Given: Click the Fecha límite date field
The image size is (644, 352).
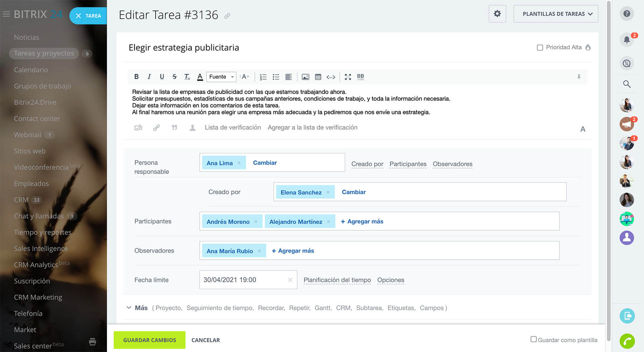Looking at the screenshot, I should pyautogui.click(x=244, y=280).
